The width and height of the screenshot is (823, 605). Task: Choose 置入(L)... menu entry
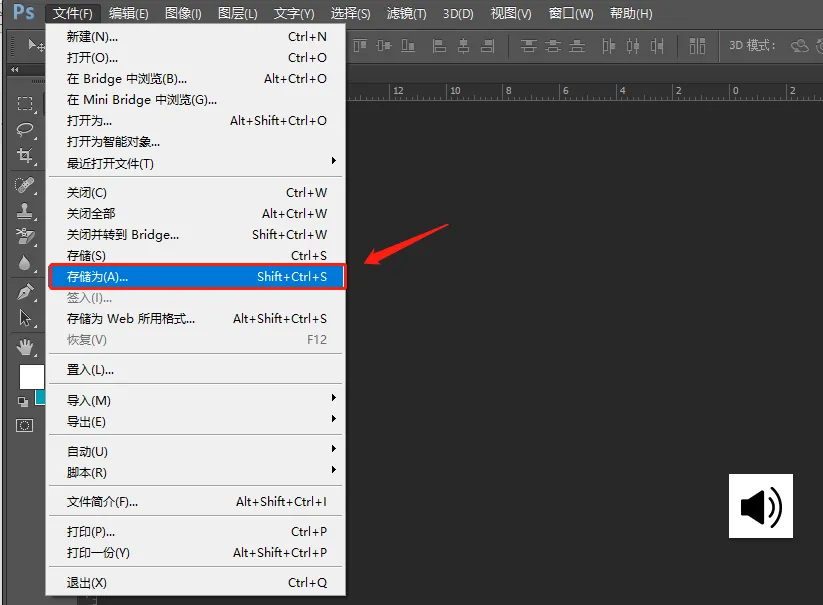[196, 370]
